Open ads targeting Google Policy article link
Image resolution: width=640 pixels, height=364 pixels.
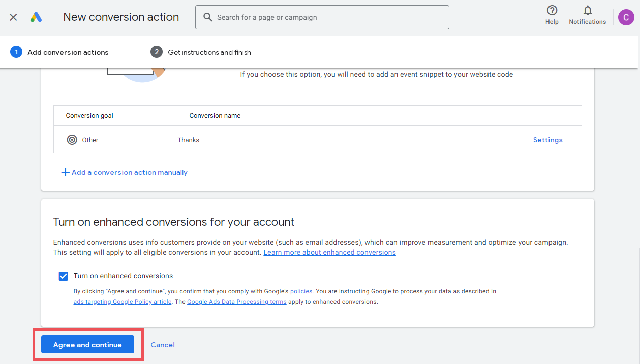pos(123,302)
